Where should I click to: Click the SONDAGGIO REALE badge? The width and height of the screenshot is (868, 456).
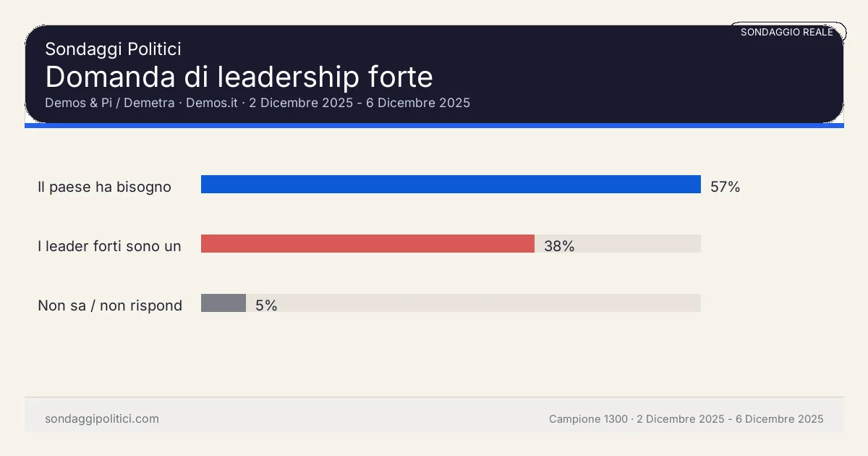787,32
